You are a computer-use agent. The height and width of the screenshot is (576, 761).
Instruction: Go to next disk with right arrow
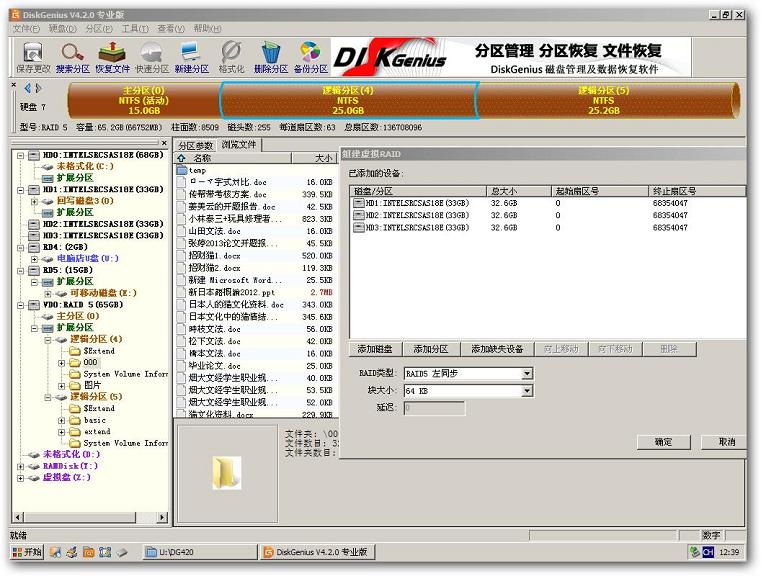tap(38, 88)
